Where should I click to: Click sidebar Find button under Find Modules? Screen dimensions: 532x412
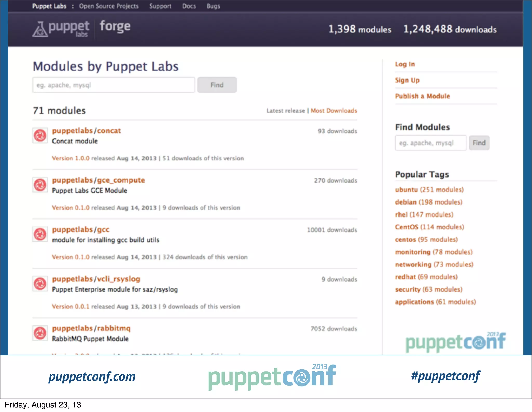click(479, 143)
